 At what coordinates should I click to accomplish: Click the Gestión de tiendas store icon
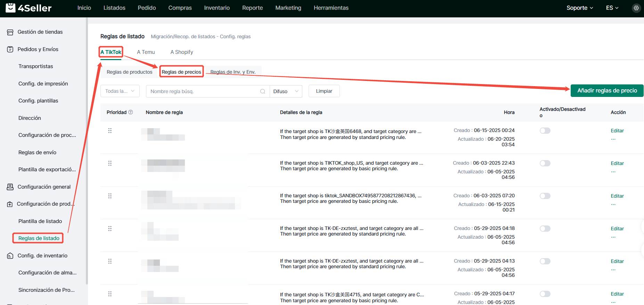[10, 32]
